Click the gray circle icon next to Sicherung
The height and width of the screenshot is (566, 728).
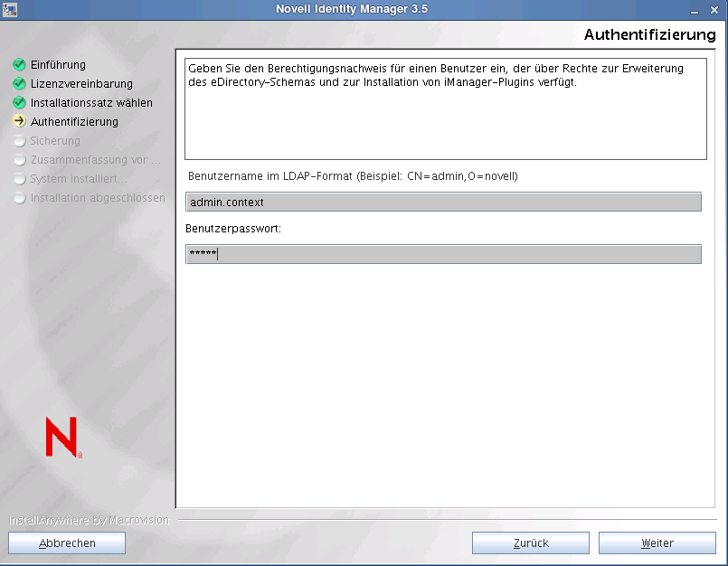(19, 141)
